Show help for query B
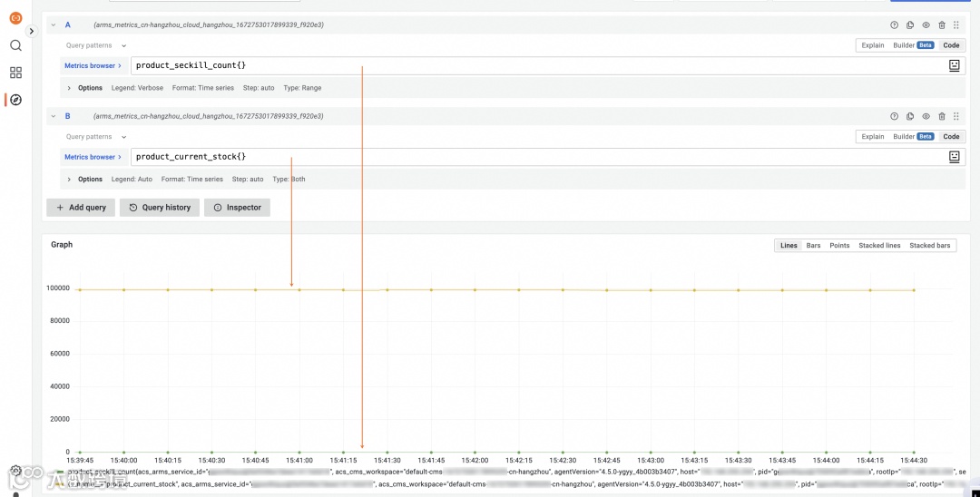 (894, 116)
